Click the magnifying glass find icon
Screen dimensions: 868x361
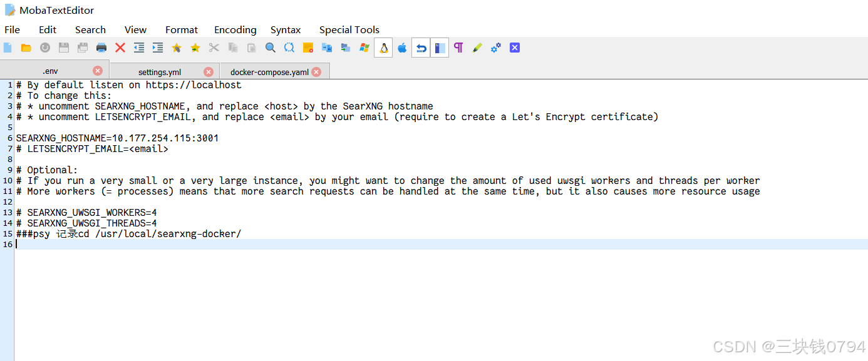coord(271,48)
